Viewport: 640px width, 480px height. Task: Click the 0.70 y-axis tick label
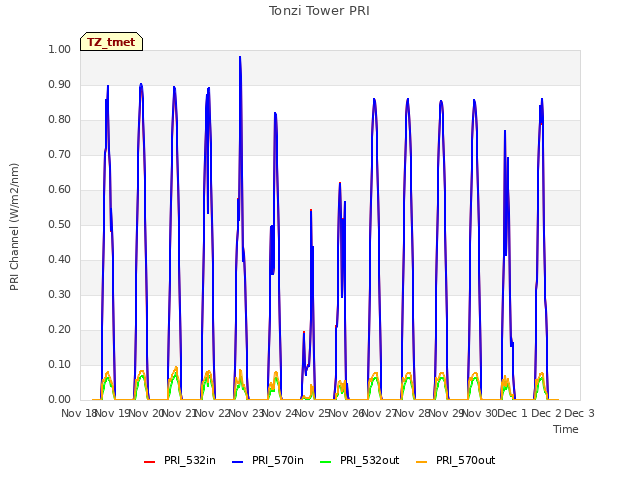pyautogui.click(x=60, y=154)
